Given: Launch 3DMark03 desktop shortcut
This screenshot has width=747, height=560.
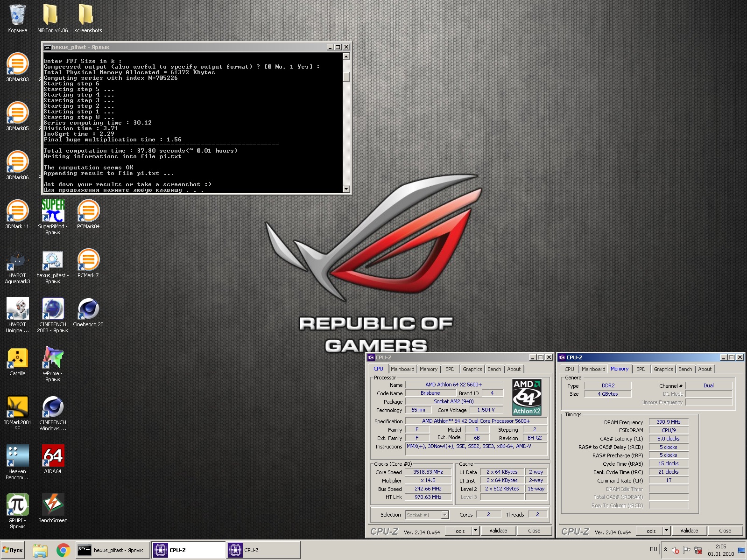Looking at the screenshot, I should [17, 68].
